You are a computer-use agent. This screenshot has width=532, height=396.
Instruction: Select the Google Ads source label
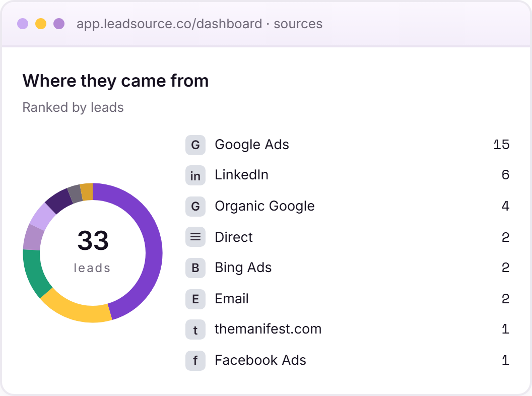(x=252, y=145)
